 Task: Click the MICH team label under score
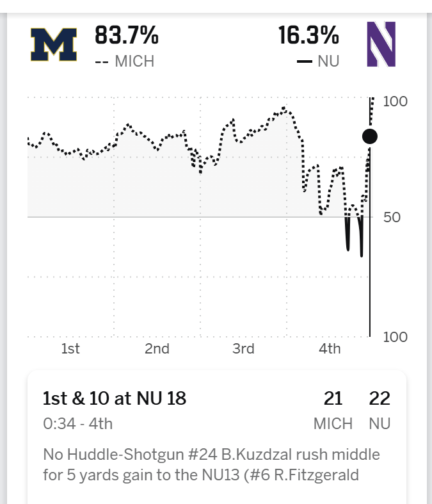point(333,423)
